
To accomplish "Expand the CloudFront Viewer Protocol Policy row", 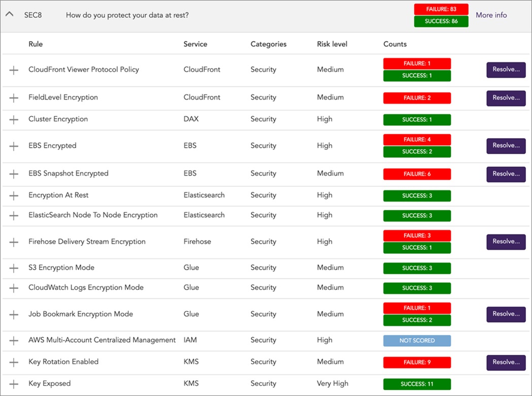I will point(14,70).
